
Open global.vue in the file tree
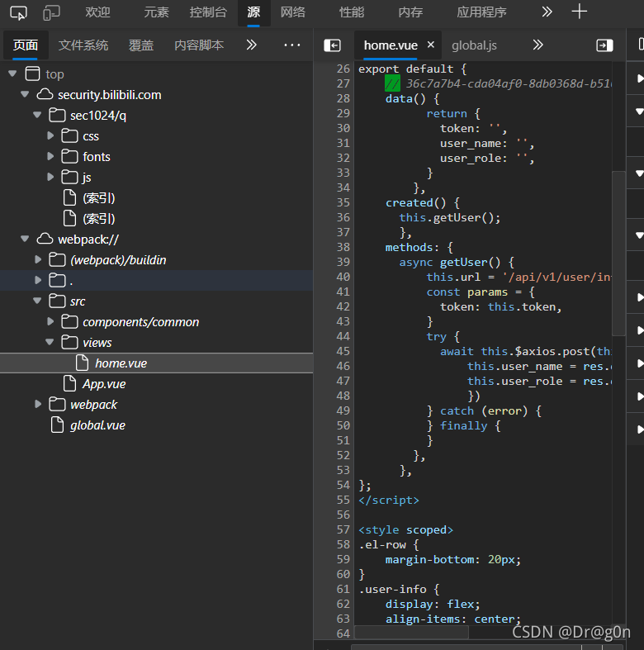click(97, 425)
